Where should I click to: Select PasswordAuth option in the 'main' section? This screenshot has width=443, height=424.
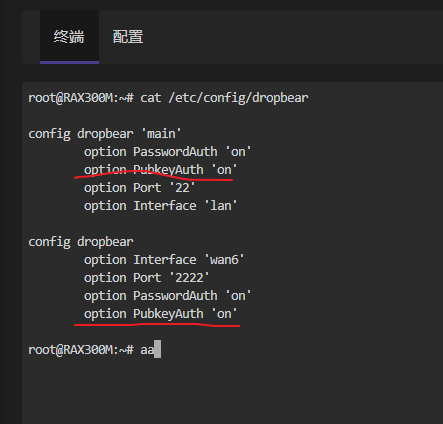[x=167, y=152]
